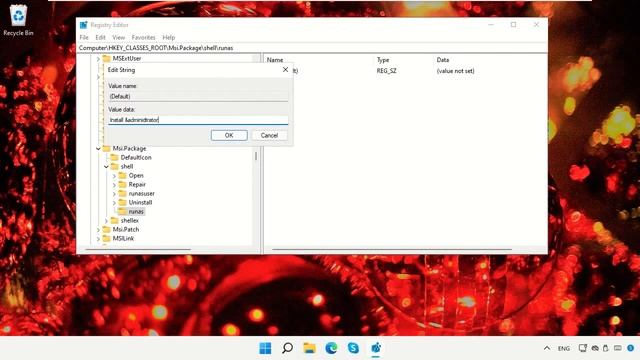Image resolution: width=640 pixels, height=360 pixels.
Task: Select the runas tree label
Action: point(136,211)
